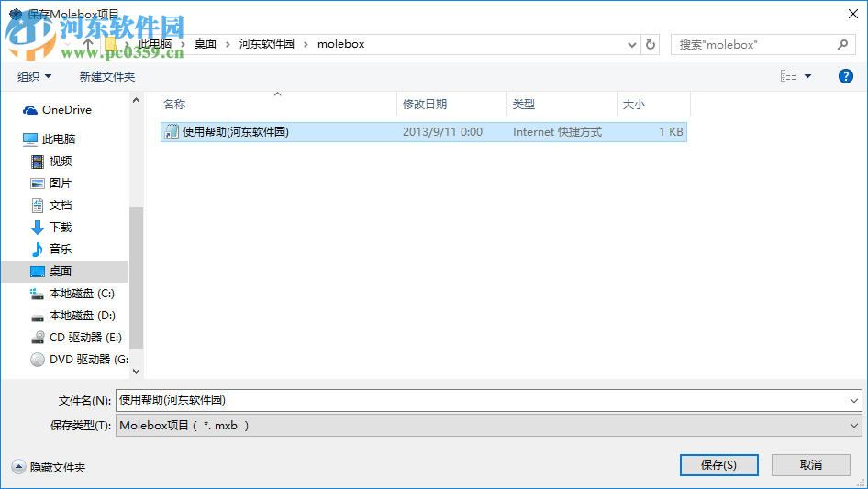Open 组织 organize menu
This screenshot has height=489, width=868.
coord(34,76)
